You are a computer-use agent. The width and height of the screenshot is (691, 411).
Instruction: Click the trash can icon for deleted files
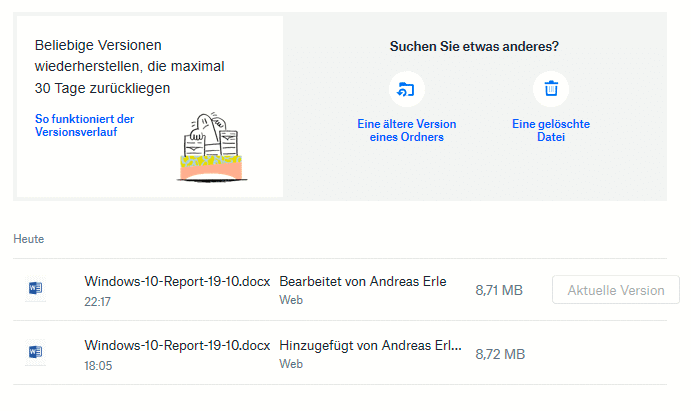[550, 89]
